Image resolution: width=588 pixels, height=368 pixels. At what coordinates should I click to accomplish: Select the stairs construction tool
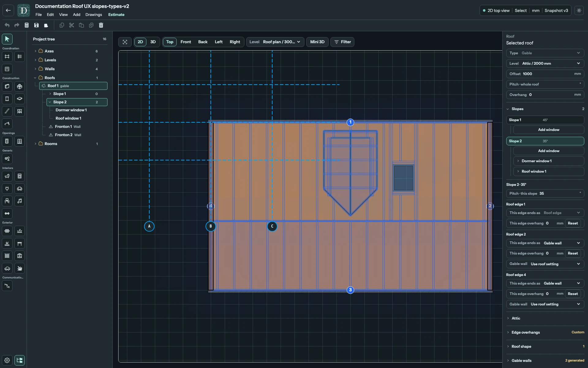[x=7, y=111]
